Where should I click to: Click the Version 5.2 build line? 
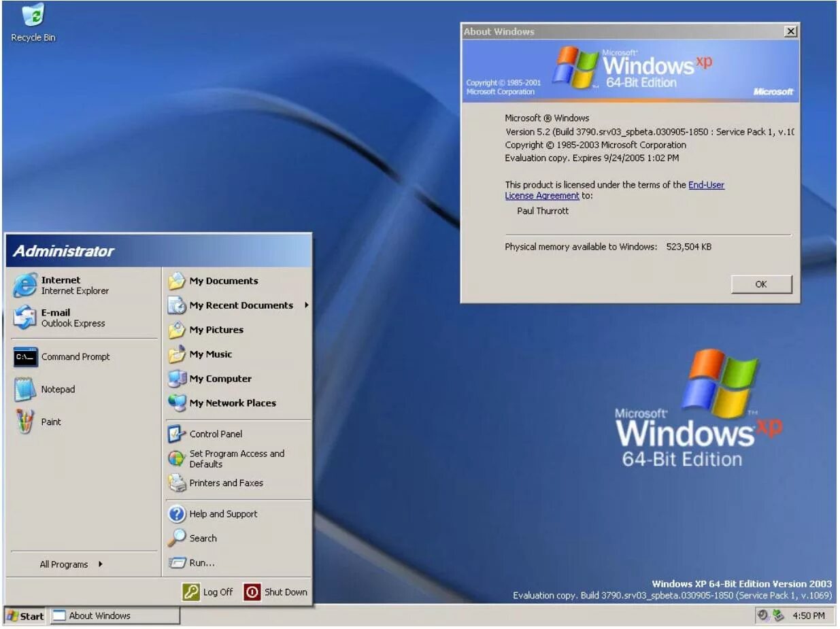point(650,131)
